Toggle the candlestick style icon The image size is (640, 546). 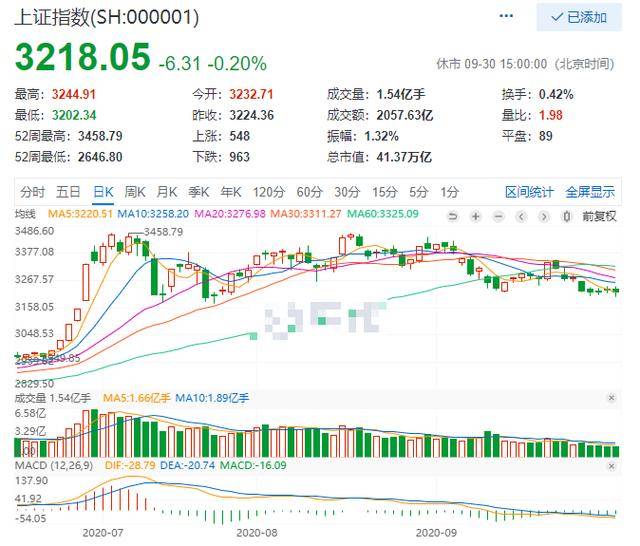click(x=567, y=217)
